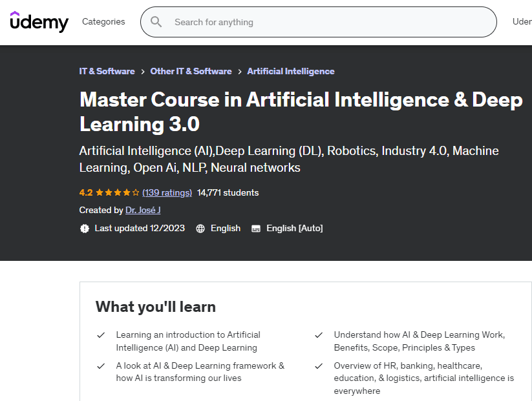532x401 pixels.
Task: Click checkmark beside 'Understand how AI' item
Action: (x=319, y=335)
